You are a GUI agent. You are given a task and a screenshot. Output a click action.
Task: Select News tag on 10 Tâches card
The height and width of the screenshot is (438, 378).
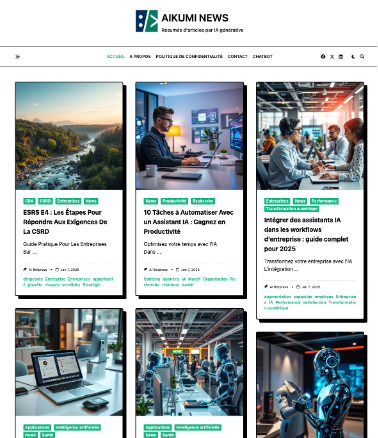pyautogui.click(x=151, y=201)
